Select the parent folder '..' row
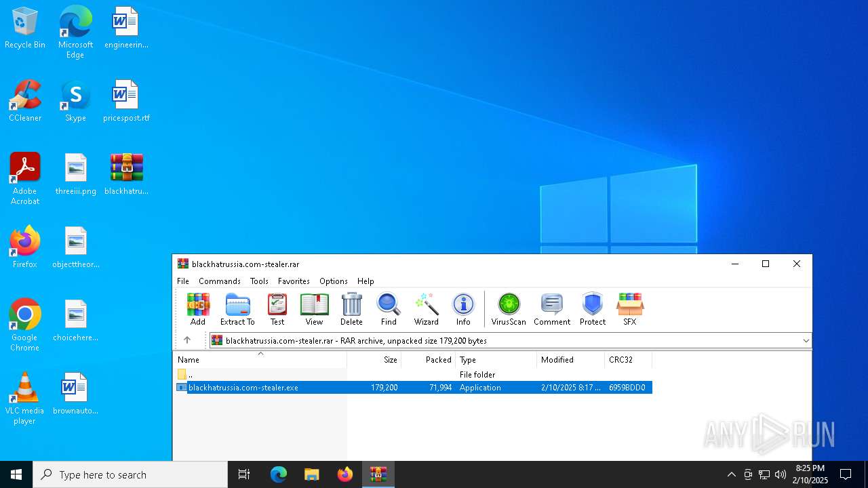Screen dimensions: 868x488 click(413, 375)
